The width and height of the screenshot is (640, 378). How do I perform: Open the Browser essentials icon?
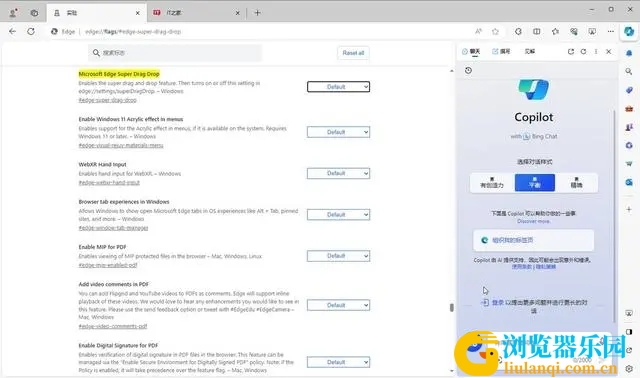574,31
